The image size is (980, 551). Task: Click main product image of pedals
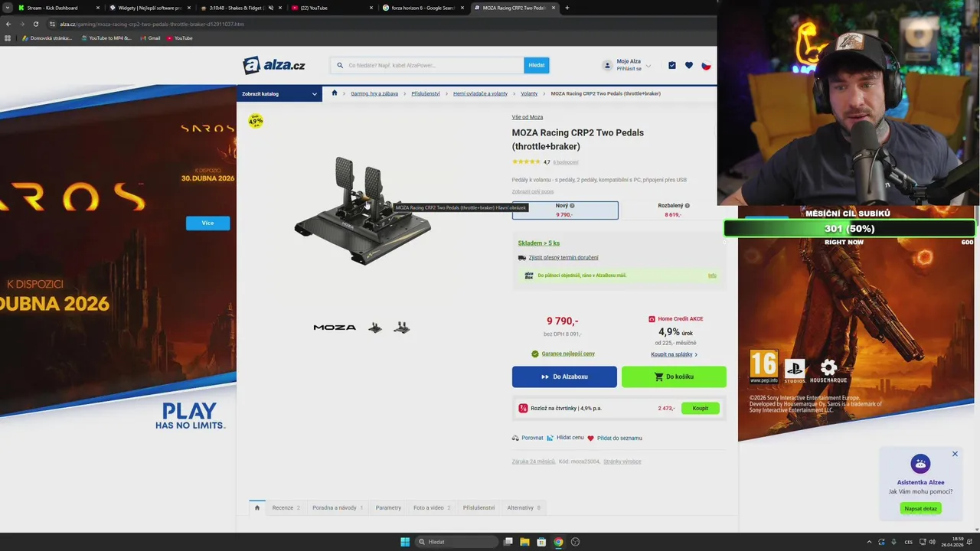(x=363, y=210)
